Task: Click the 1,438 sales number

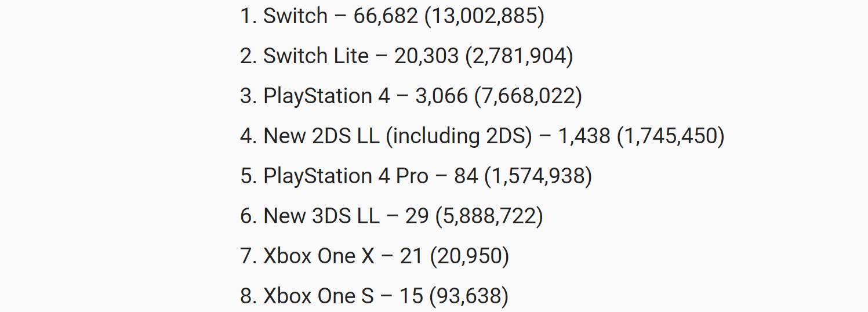Action: (584, 136)
